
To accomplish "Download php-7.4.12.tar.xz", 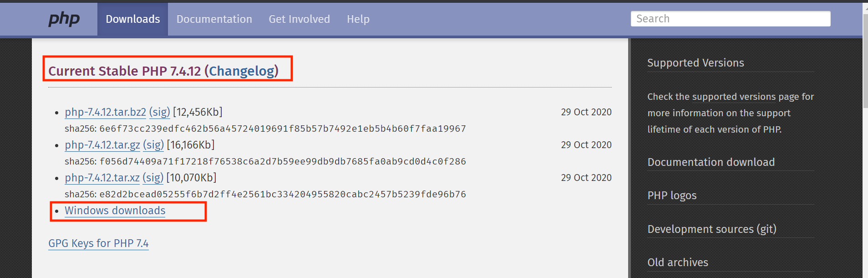I will click(102, 178).
